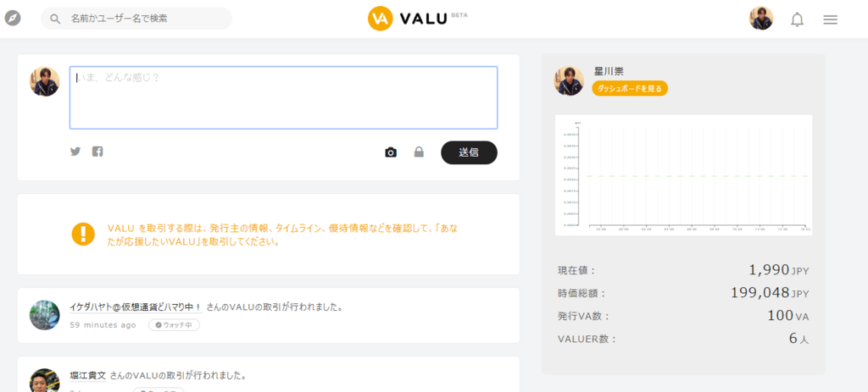868x392 pixels.
Task: Select the 199,048 JPY value
Action: tap(770, 292)
